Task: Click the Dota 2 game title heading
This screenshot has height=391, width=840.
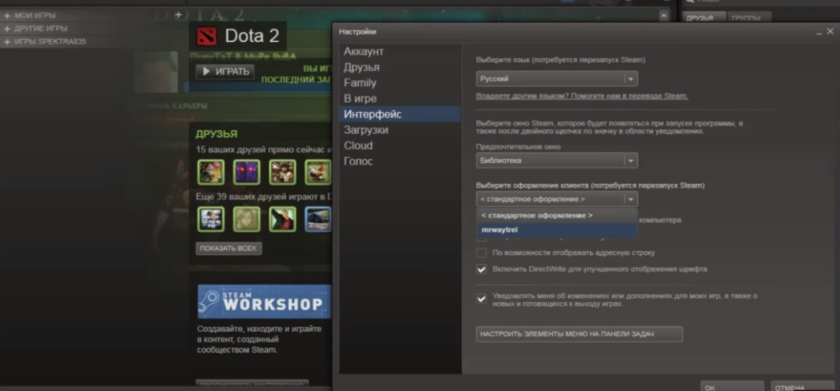Action: click(252, 36)
